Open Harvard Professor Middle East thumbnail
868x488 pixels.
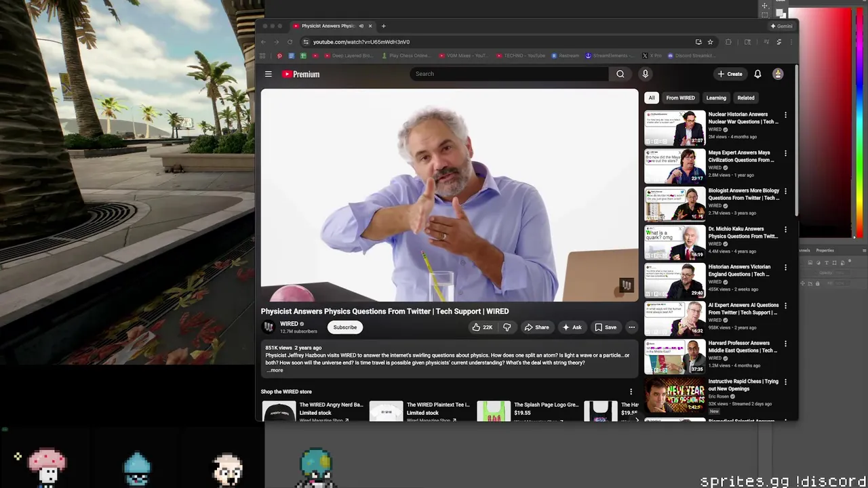pos(675,357)
